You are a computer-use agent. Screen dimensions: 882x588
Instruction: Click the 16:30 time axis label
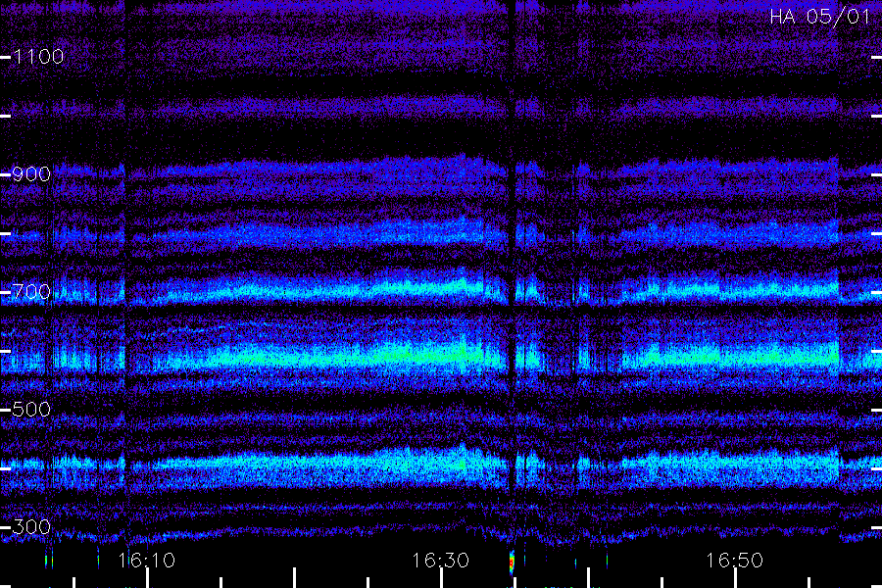(x=440, y=561)
